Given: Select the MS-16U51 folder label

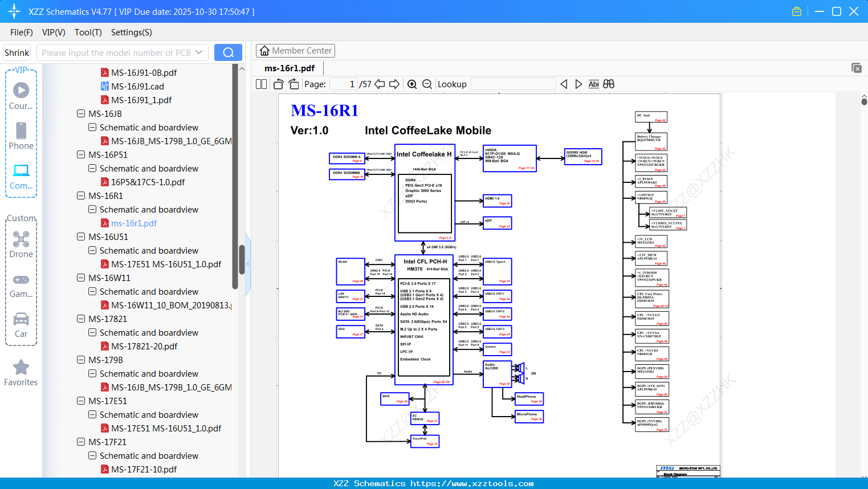Looking at the screenshot, I should [x=108, y=237].
